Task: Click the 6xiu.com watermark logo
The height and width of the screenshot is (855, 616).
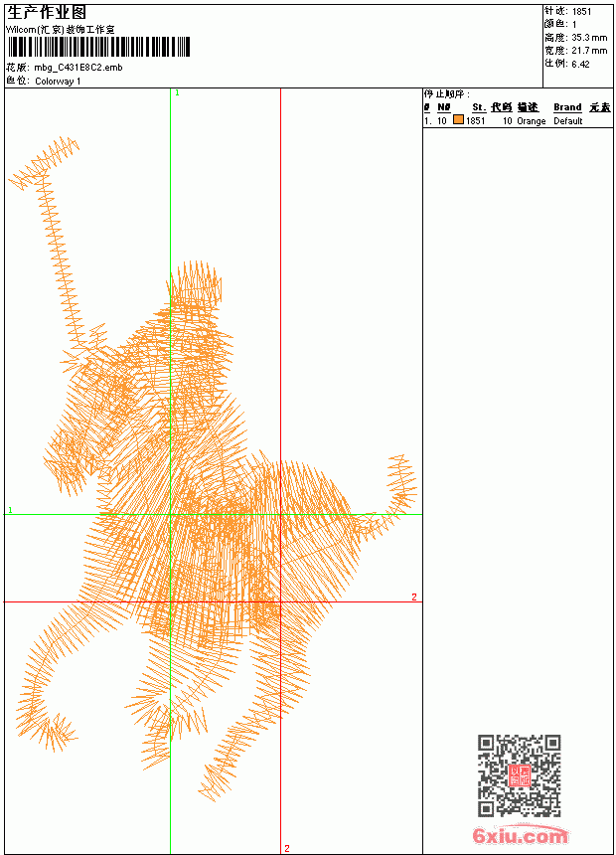Action: [x=521, y=835]
